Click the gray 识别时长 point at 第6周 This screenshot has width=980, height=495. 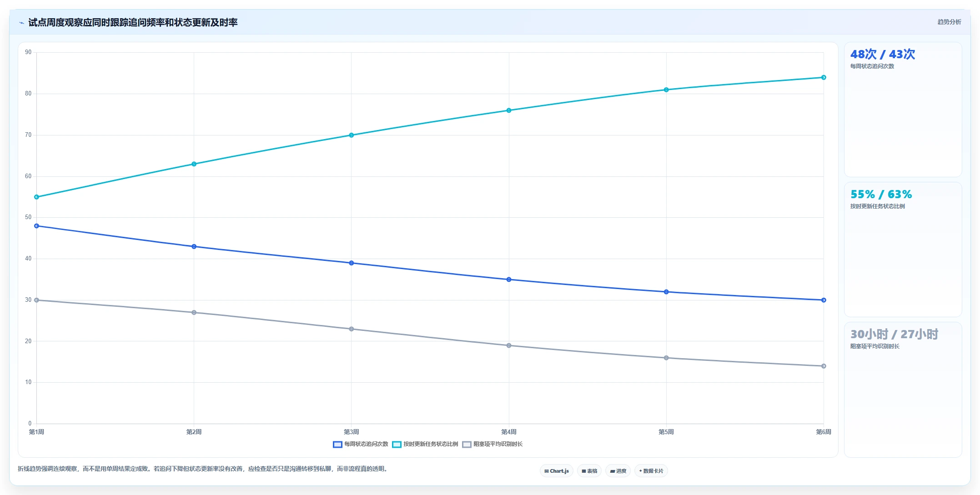click(824, 366)
